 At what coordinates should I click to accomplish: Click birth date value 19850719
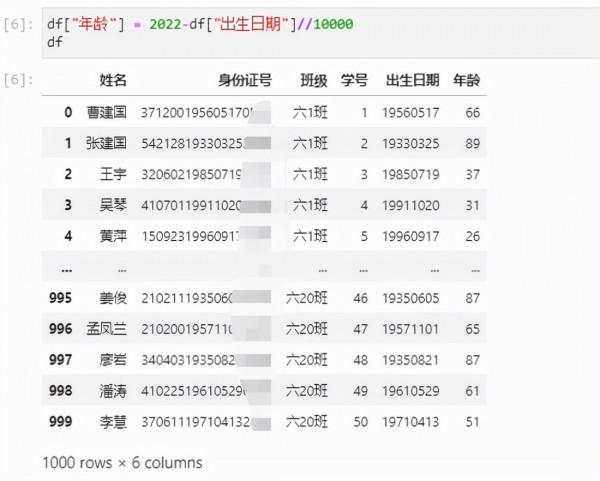[411, 175]
